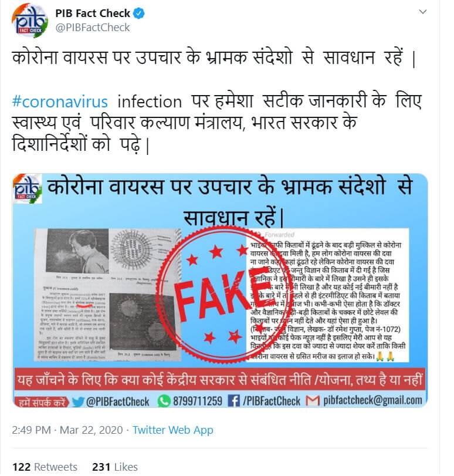Click the WhatsApp icon beside 8799711259

click(164, 401)
